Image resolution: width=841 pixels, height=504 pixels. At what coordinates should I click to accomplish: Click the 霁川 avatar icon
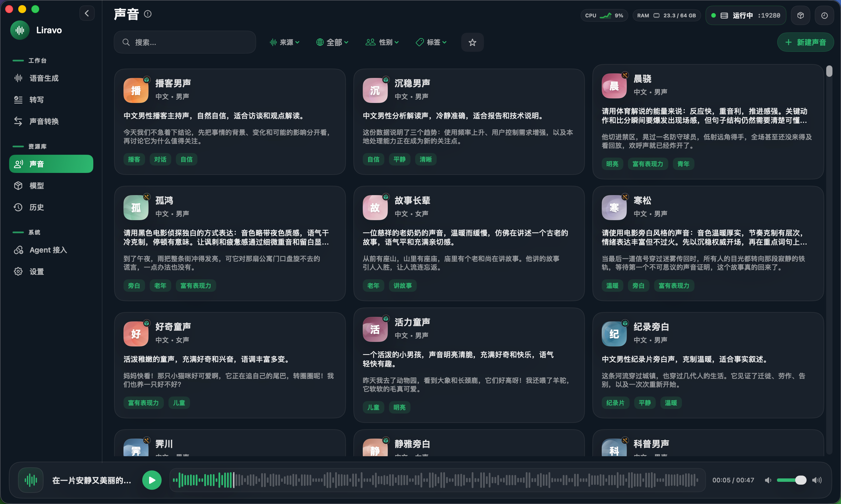point(136,448)
